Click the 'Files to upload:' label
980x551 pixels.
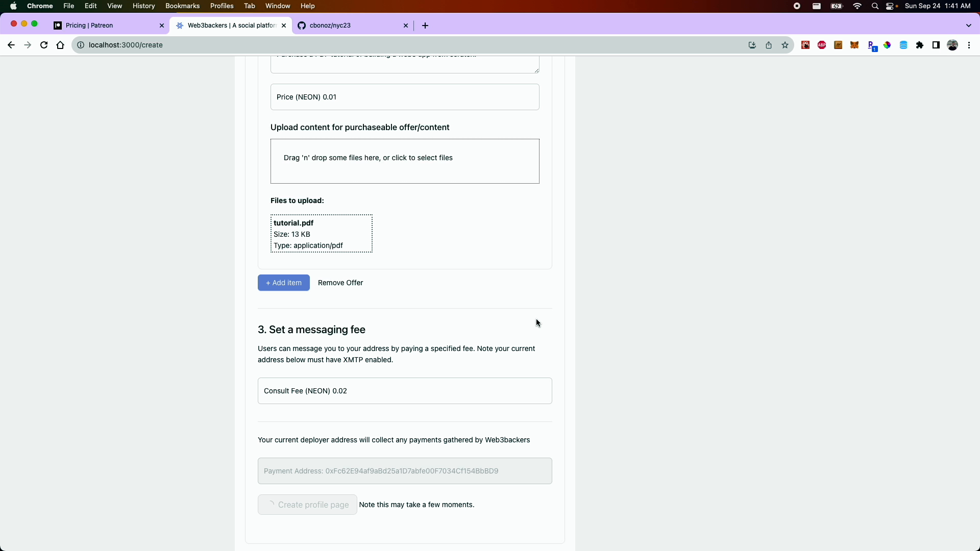click(297, 201)
